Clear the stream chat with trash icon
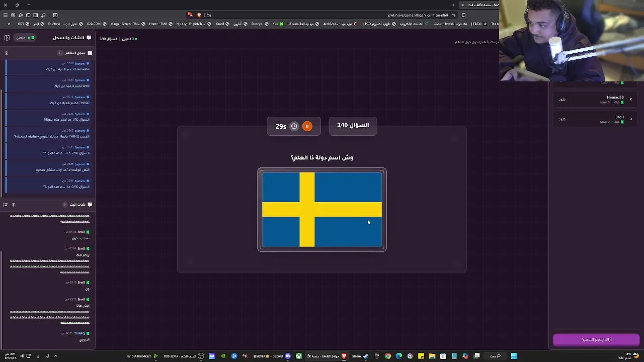 coord(14,205)
